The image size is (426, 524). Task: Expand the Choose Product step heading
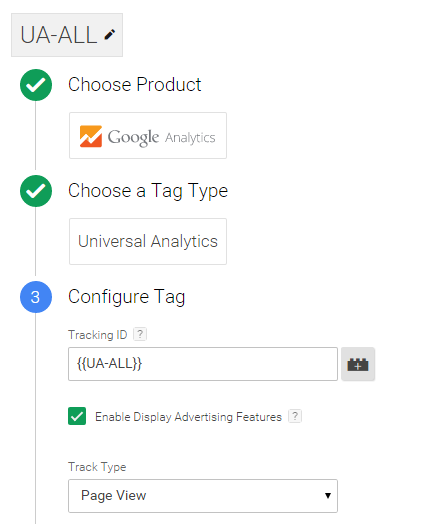[135, 85]
